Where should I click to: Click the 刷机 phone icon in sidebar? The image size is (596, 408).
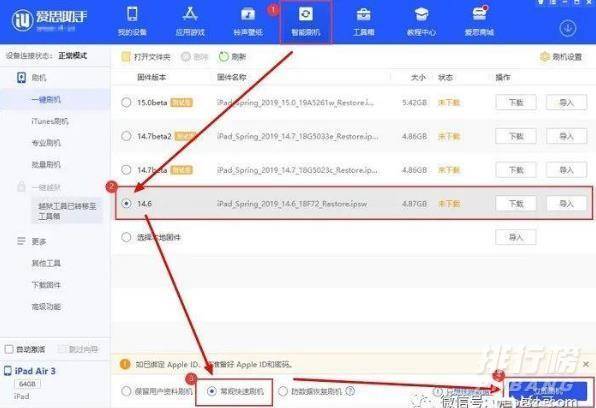[x=21, y=78]
